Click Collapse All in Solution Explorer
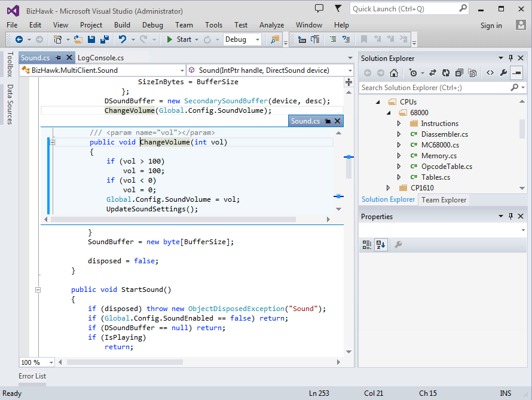The image size is (532, 400). tap(459, 73)
